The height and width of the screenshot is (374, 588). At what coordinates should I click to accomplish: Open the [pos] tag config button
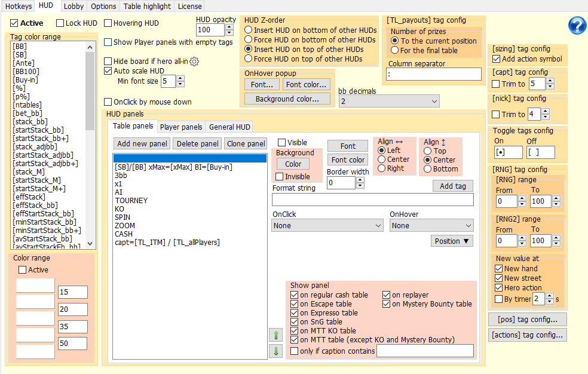[x=527, y=319]
